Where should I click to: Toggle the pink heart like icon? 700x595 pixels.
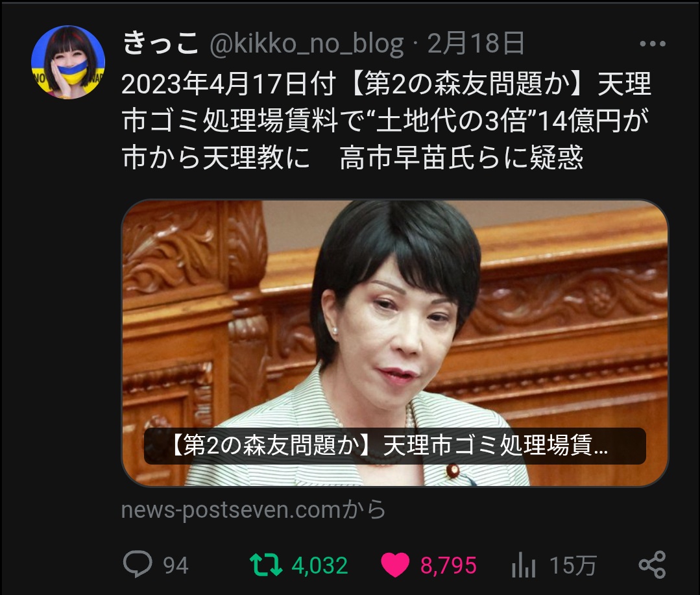(395, 565)
